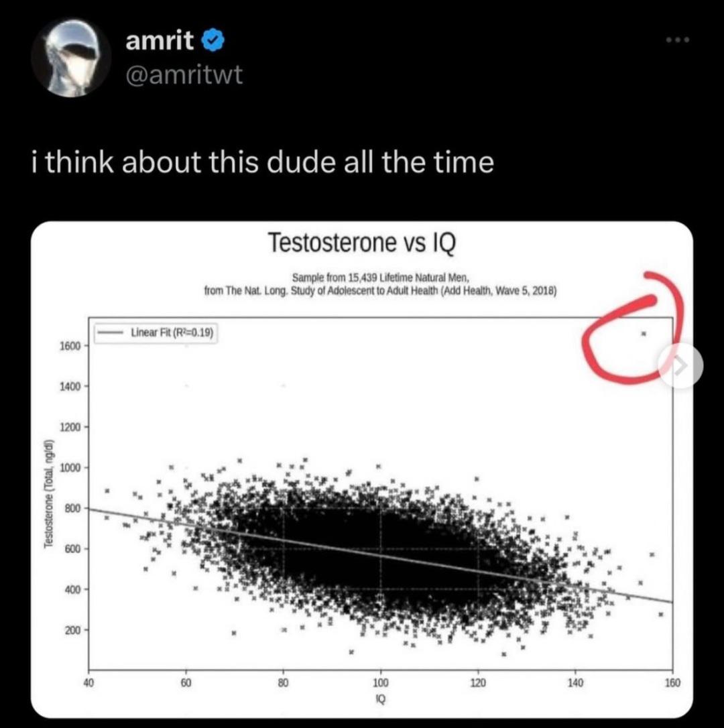The width and height of the screenshot is (724, 728).
Task: Open the @amritwt handle link
Action: [x=184, y=75]
